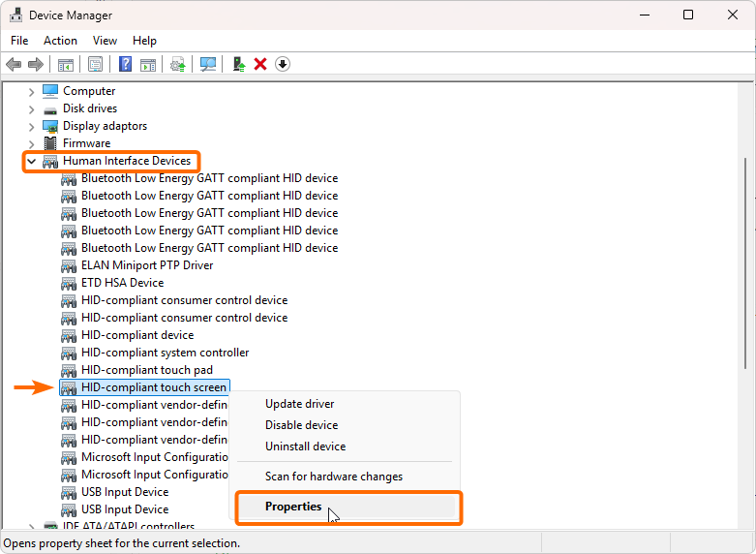Select HID-compliant touch pad entry
This screenshot has width=756, height=554.
click(146, 370)
